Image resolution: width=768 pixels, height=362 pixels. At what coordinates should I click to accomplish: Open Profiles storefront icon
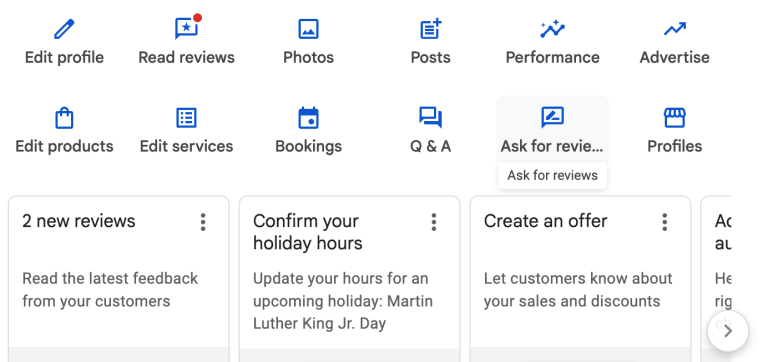pos(674,118)
